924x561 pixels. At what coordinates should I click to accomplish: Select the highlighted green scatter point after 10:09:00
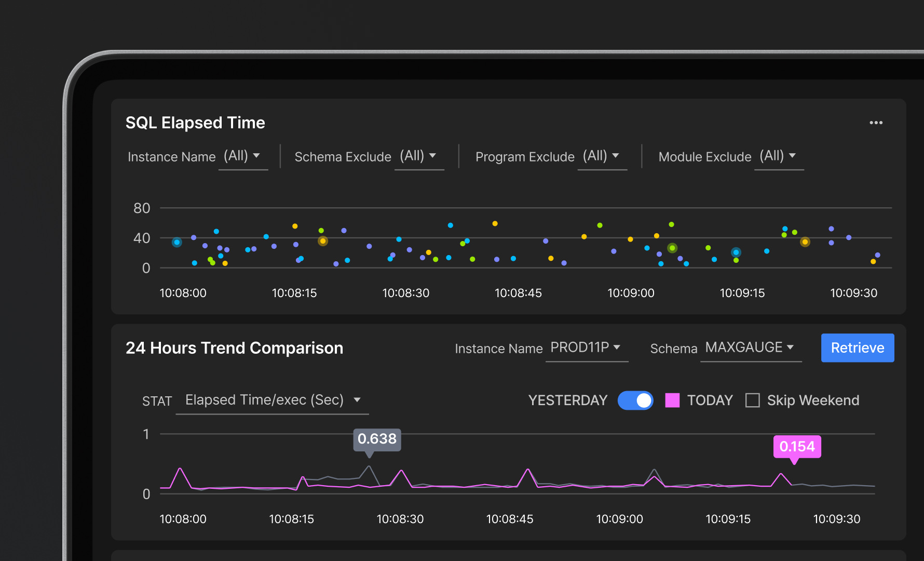[x=672, y=248]
